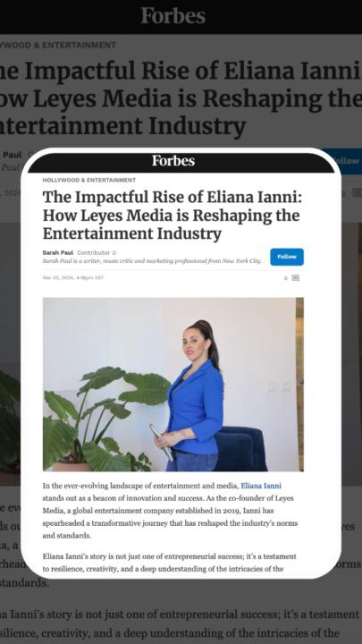Click the Forbes logo inside the white article card

point(173,161)
